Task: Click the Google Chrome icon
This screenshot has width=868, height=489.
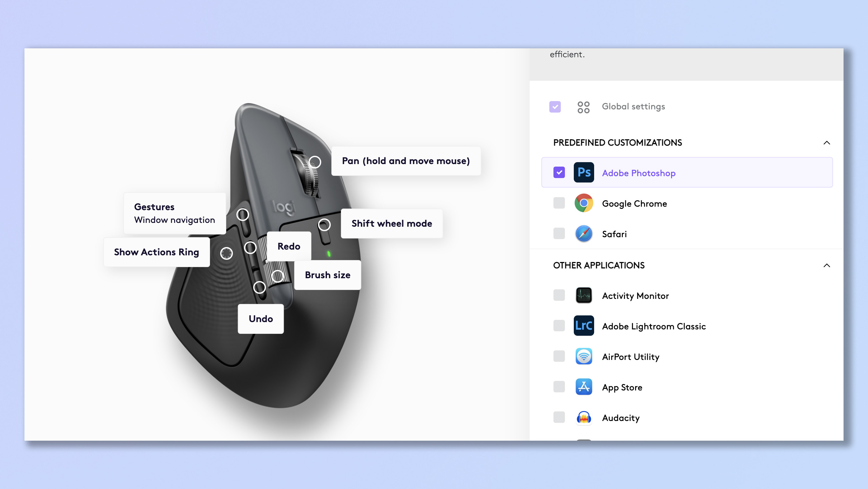Action: (584, 203)
